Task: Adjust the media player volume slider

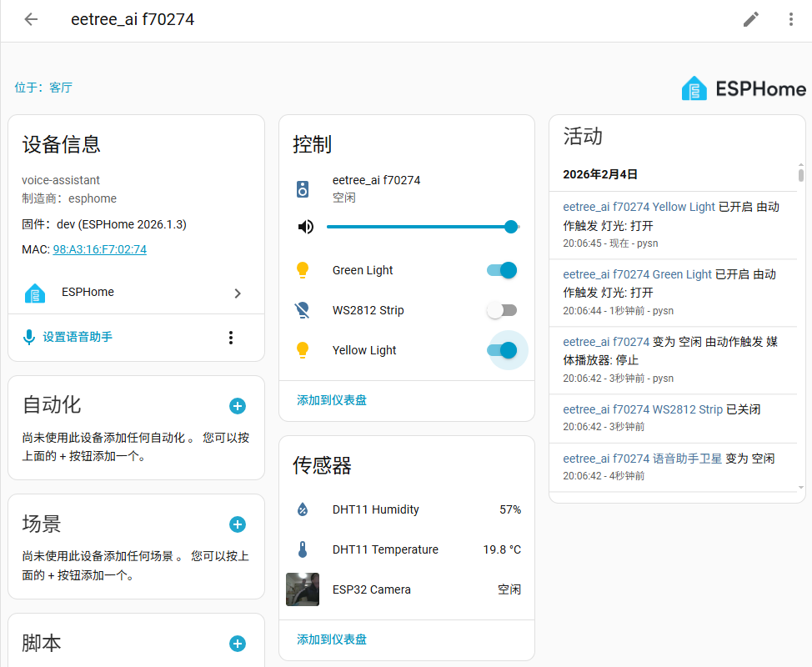Action: point(421,227)
